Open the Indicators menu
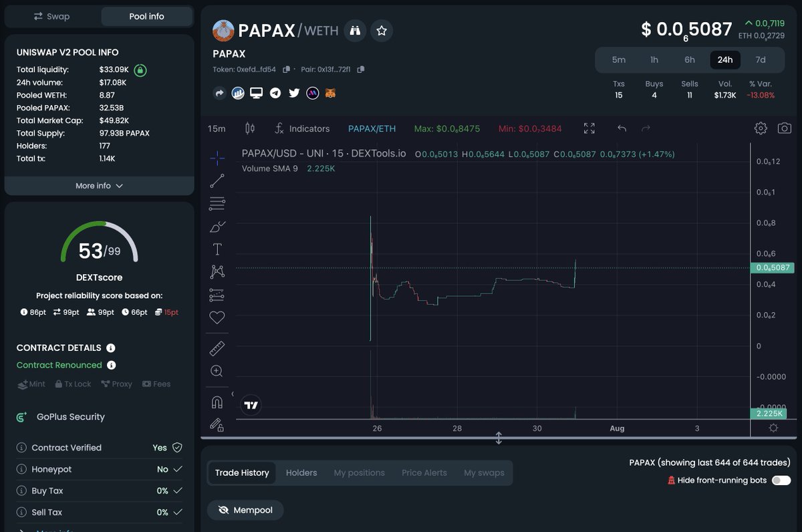Screen dimensions: 802x532 click(x=302, y=128)
